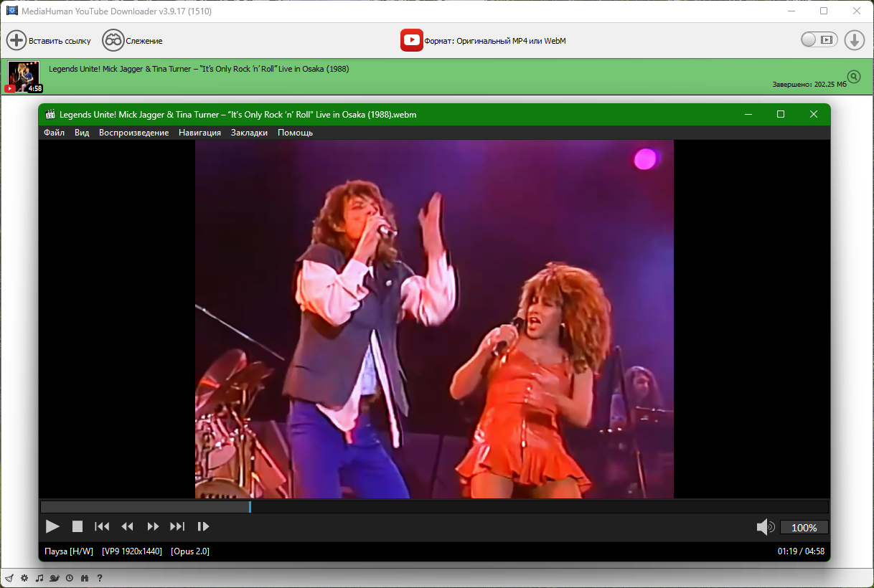Image resolution: width=874 pixels, height=588 pixels.
Task: Click the "Слежение" tracking button
Action: (x=132, y=41)
